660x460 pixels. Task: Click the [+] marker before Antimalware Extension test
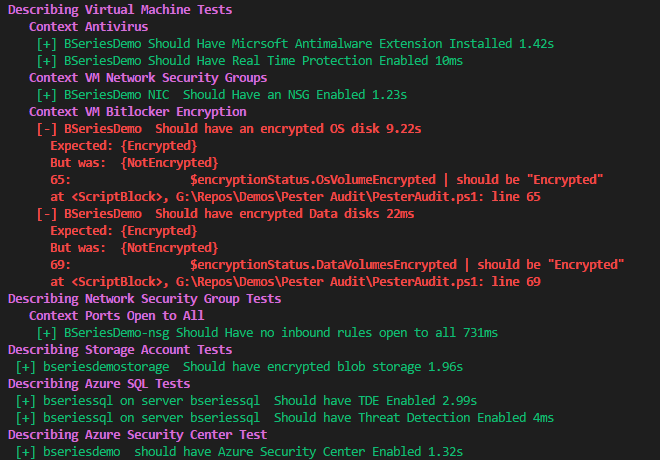(x=47, y=44)
